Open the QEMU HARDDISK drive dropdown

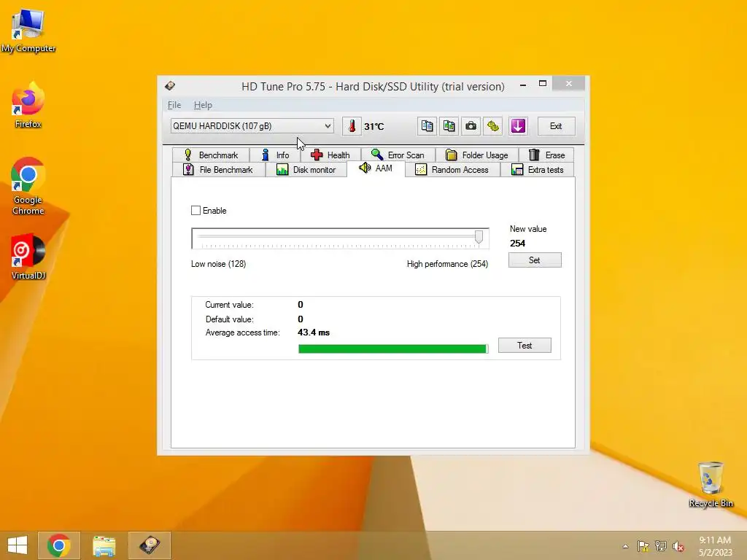pyautogui.click(x=252, y=126)
